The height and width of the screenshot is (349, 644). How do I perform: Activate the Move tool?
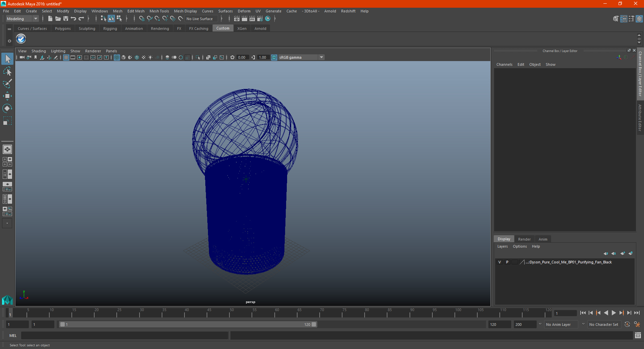7,96
